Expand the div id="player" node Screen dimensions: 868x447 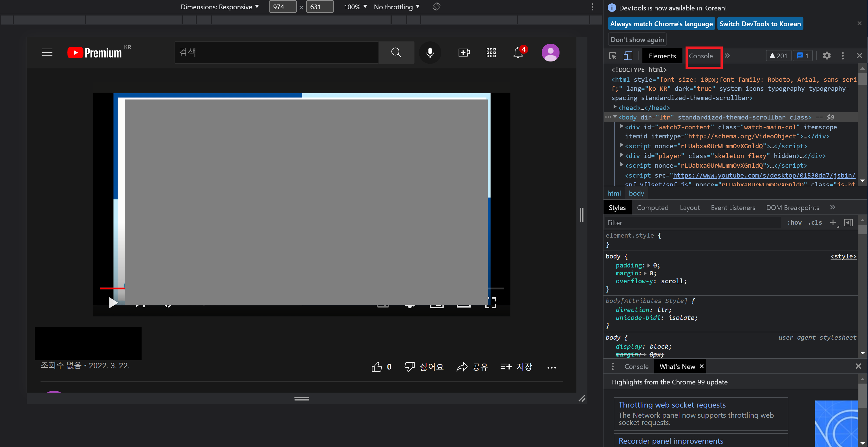point(622,155)
